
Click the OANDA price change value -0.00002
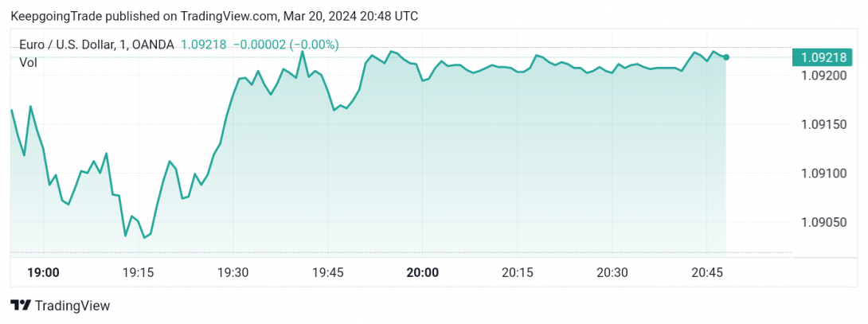point(259,45)
